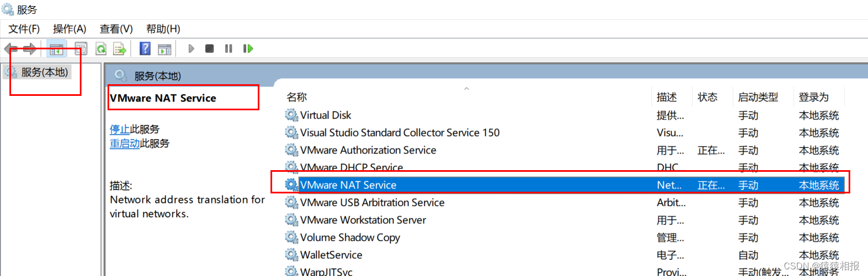Viewport: 868px width, 276px height.
Task: Click the service description text about network address translation
Action: [x=187, y=206]
